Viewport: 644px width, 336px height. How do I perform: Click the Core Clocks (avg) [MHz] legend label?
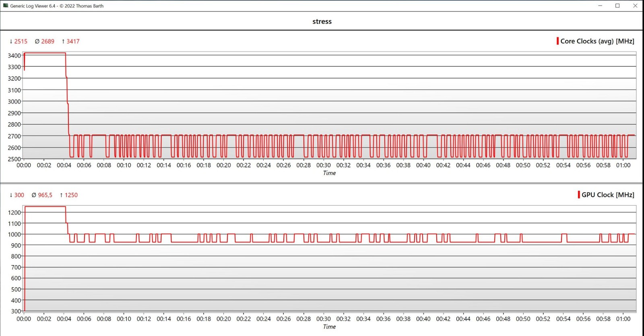[597, 41]
